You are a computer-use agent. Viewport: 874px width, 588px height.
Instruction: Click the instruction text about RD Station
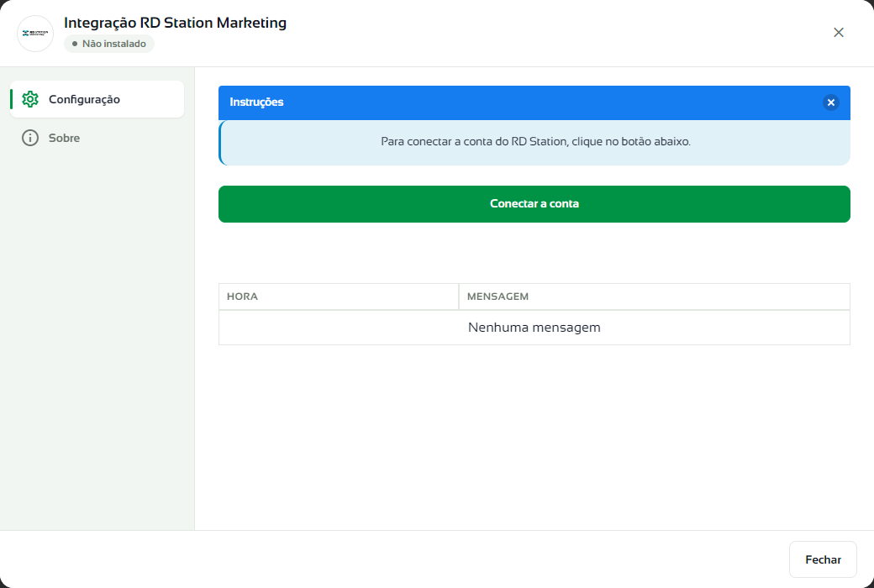pyautogui.click(x=535, y=142)
